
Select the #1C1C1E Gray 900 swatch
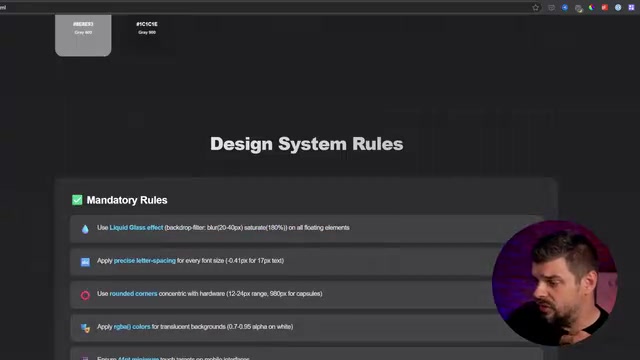pyautogui.click(x=147, y=35)
